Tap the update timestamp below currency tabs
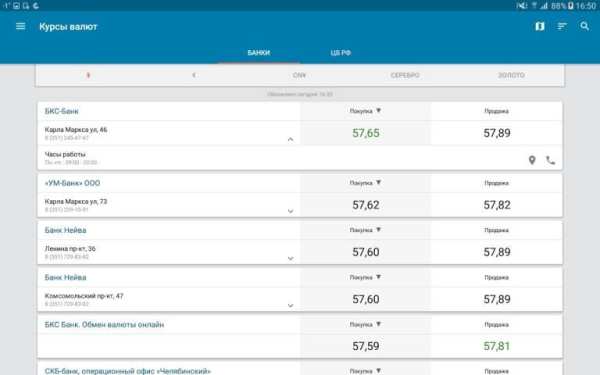 tap(300, 94)
